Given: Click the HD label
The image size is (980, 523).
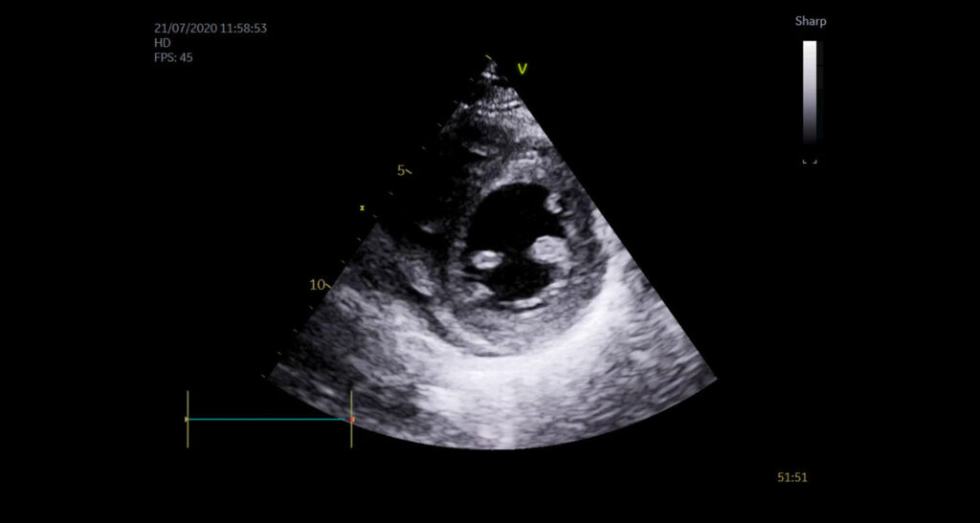Looking at the screenshot, I should [x=161, y=43].
